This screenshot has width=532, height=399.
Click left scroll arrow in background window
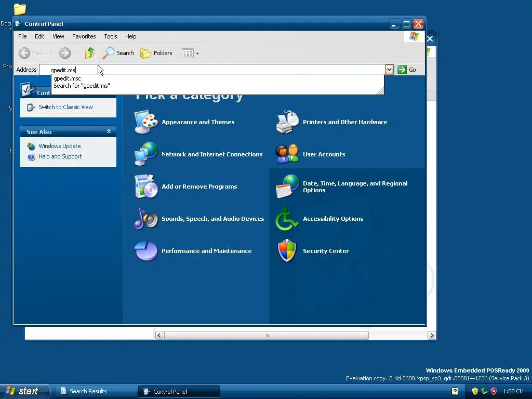click(159, 336)
